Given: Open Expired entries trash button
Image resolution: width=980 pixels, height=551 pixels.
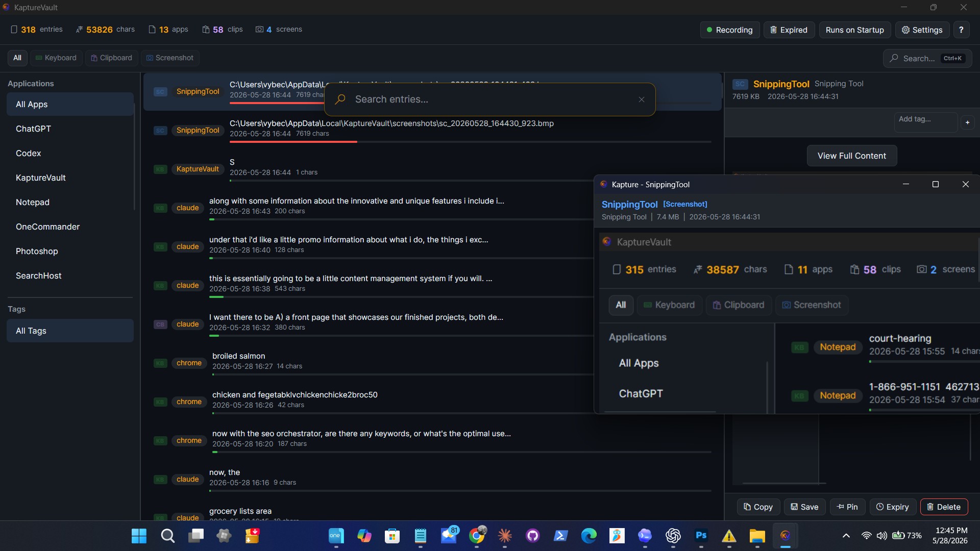Looking at the screenshot, I should point(789,30).
